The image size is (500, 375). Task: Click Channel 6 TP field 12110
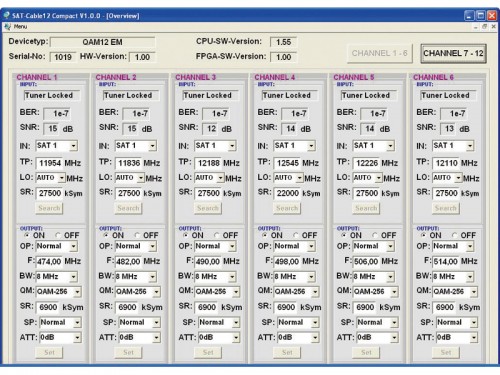pyautogui.click(x=446, y=163)
